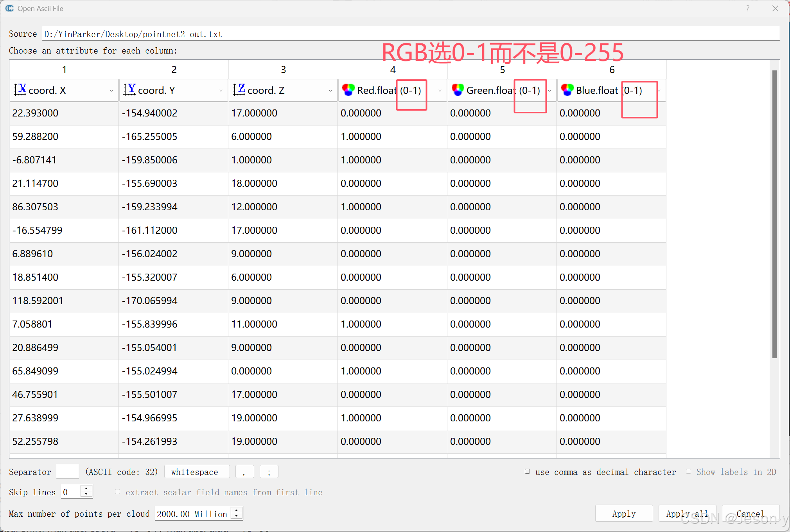This screenshot has width=790, height=532.
Task: Click the vertical scrollbar of the table
Action: pos(774,214)
